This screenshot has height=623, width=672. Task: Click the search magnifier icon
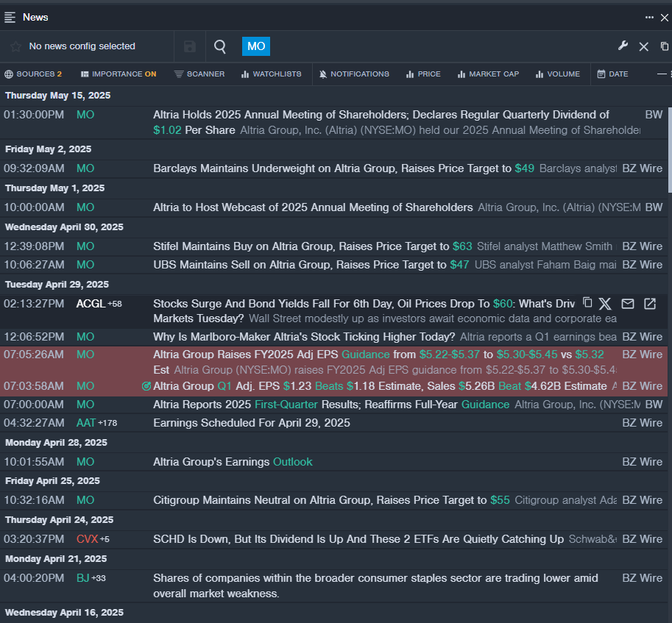click(220, 46)
